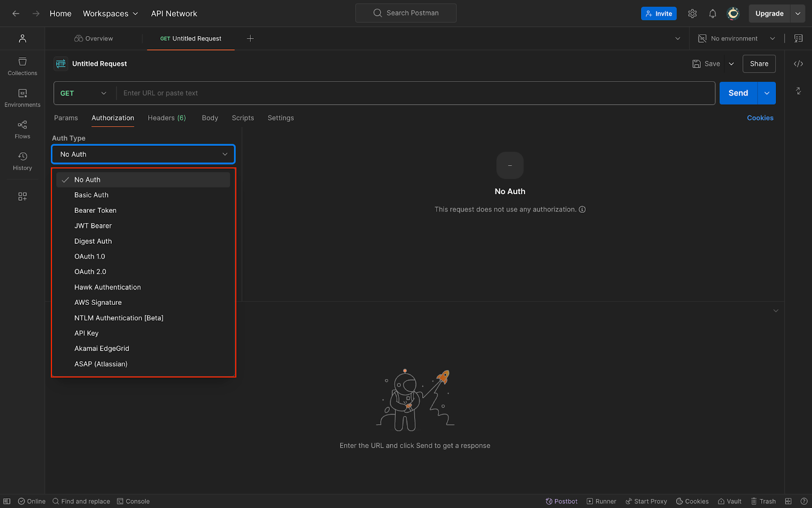Open the GET method dropdown

click(x=84, y=93)
